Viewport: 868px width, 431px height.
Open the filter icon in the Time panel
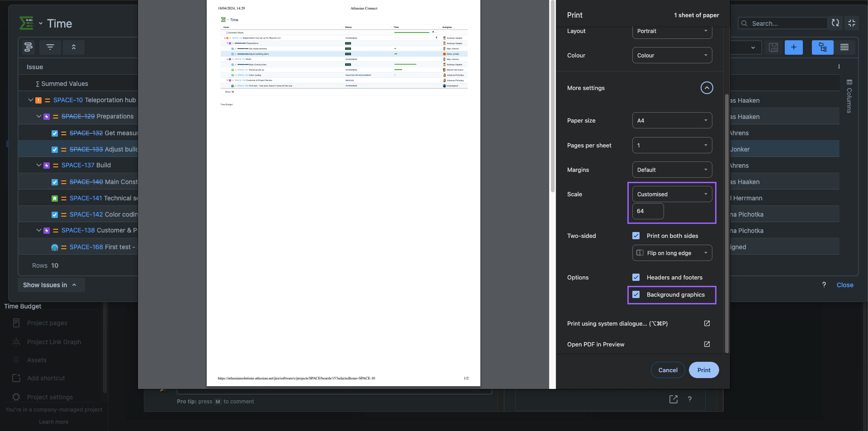point(50,47)
